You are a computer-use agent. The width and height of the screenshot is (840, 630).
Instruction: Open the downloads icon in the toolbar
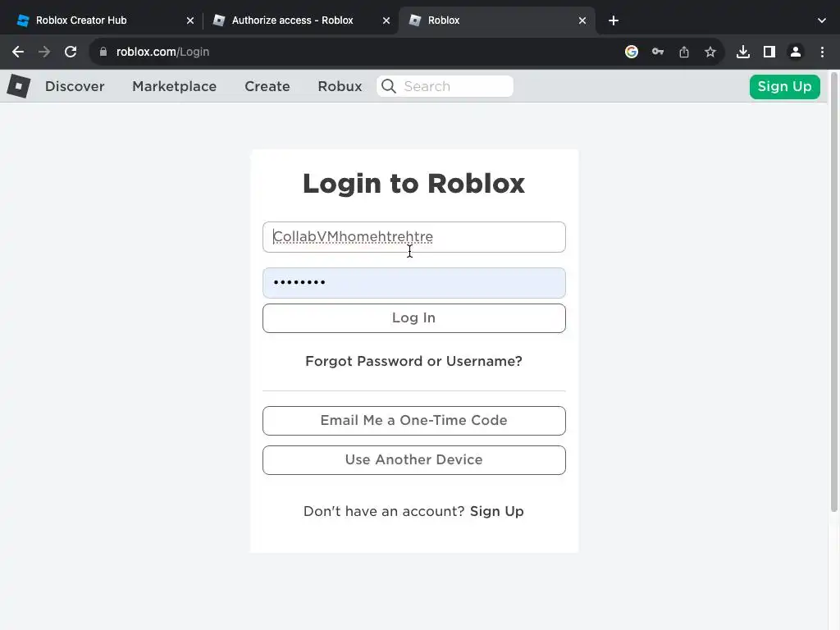(743, 52)
